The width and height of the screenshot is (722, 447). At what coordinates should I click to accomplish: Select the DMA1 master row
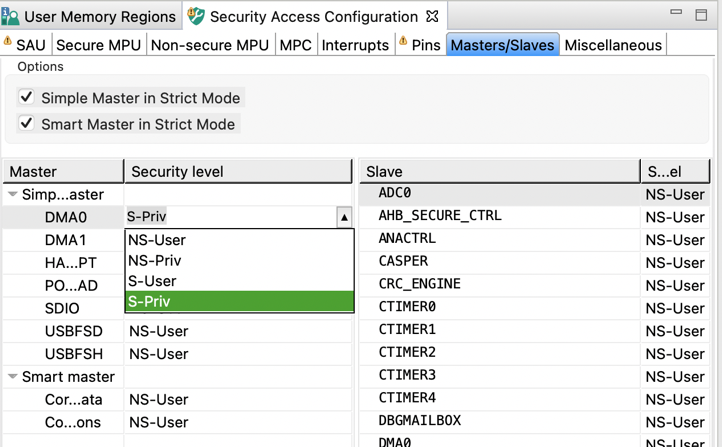[x=64, y=240]
